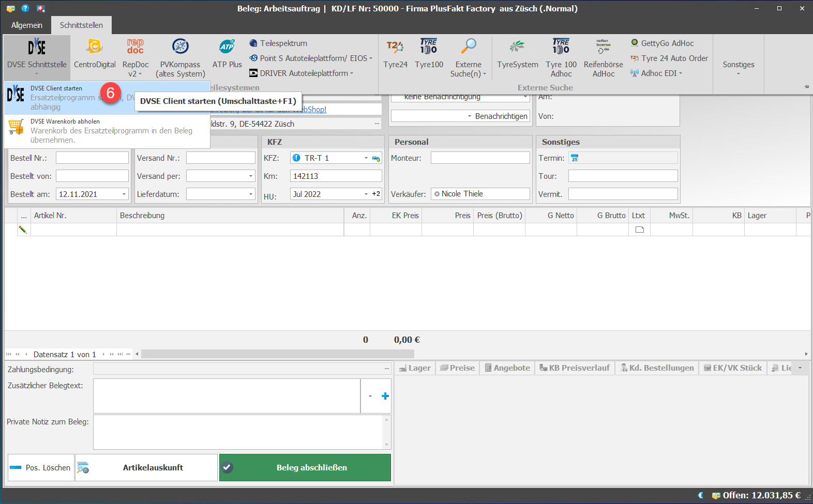813x504 pixels.
Task: Go to first record in navigator
Action: pos(9,354)
